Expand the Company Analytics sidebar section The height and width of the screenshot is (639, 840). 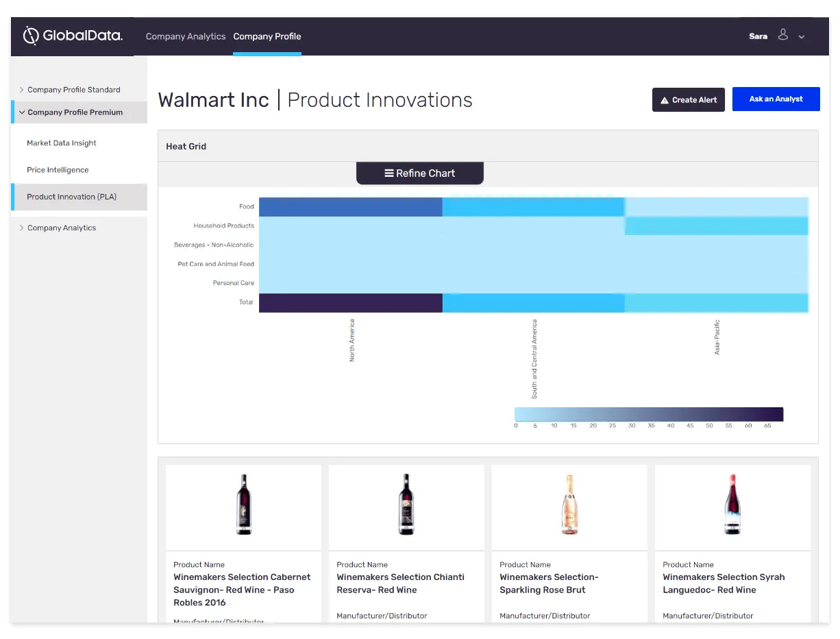pyautogui.click(x=22, y=228)
